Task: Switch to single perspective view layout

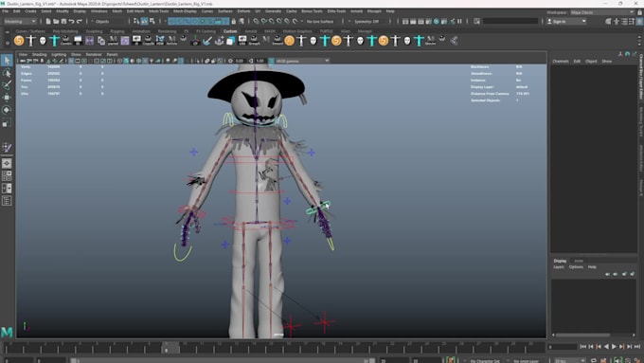Action: (x=7, y=164)
